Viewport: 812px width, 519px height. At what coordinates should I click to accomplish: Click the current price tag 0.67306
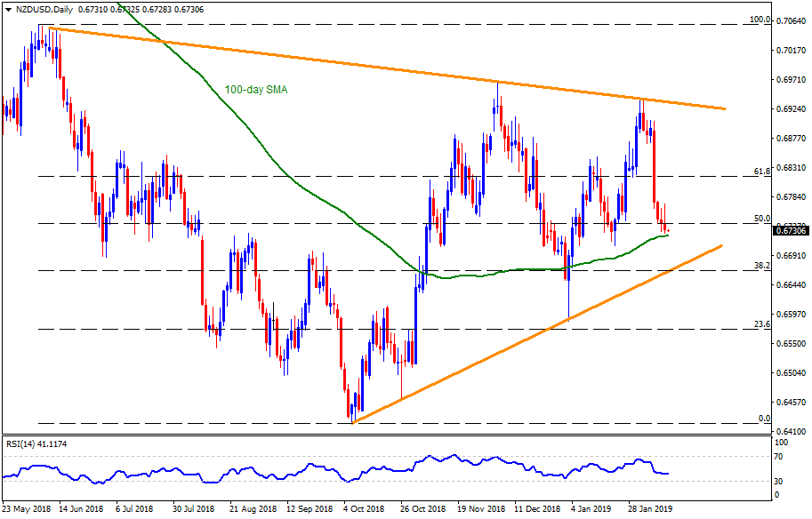791,230
